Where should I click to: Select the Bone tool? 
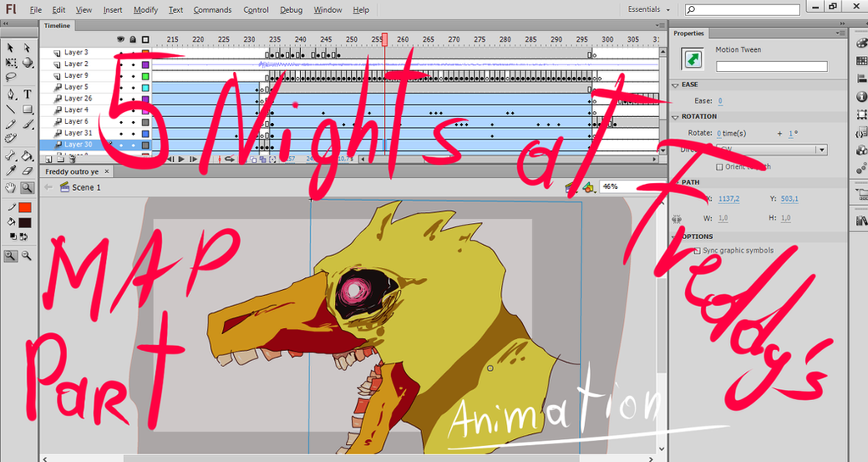tap(10, 157)
